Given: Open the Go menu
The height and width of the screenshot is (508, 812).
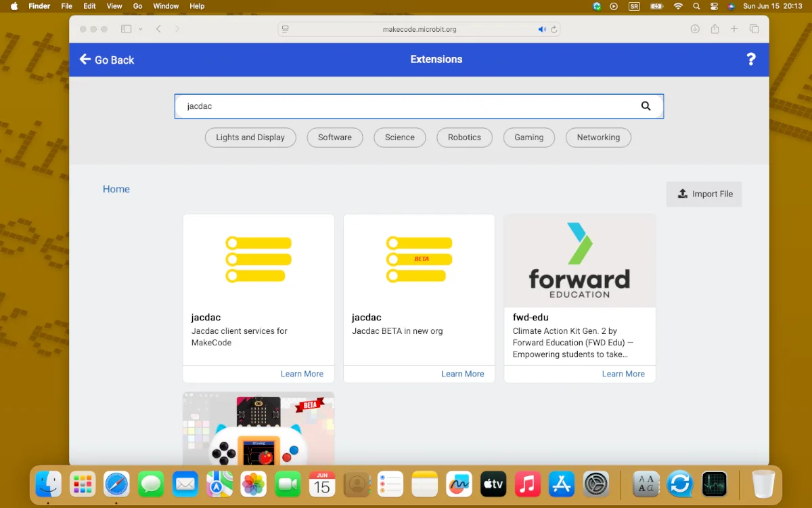Looking at the screenshot, I should (137, 6).
